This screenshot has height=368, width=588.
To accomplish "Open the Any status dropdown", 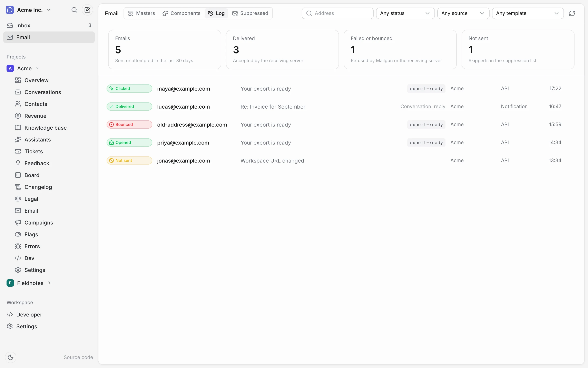I will tap(405, 13).
